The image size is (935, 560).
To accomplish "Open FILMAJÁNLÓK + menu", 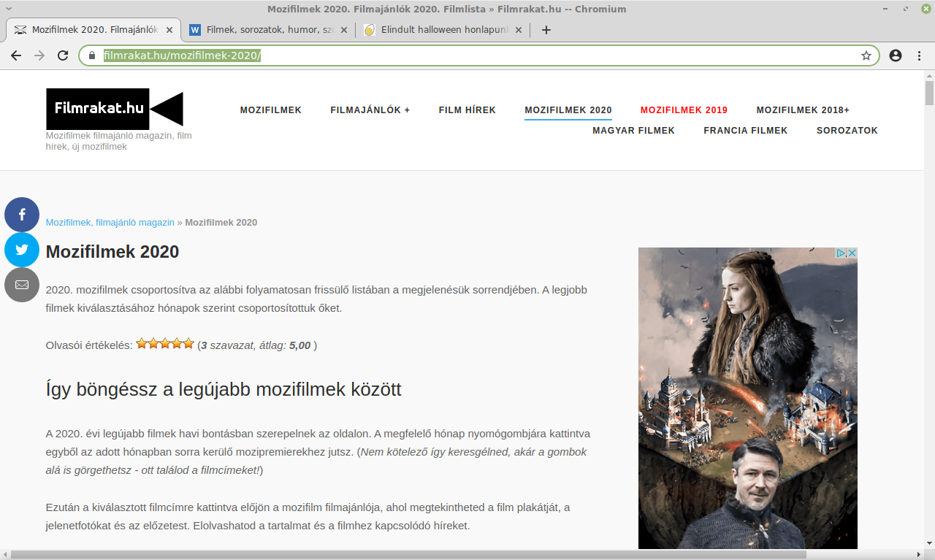I will (370, 110).
